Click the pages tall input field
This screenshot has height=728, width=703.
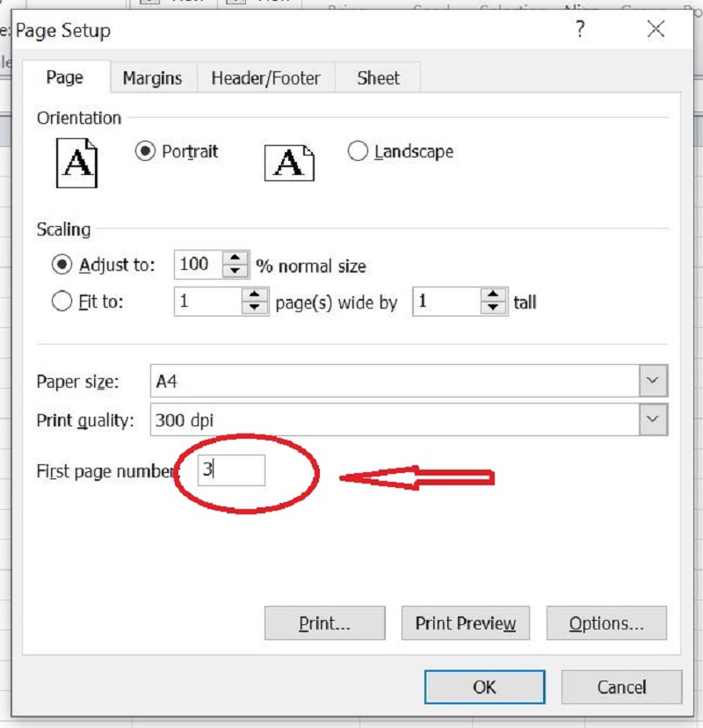447,302
